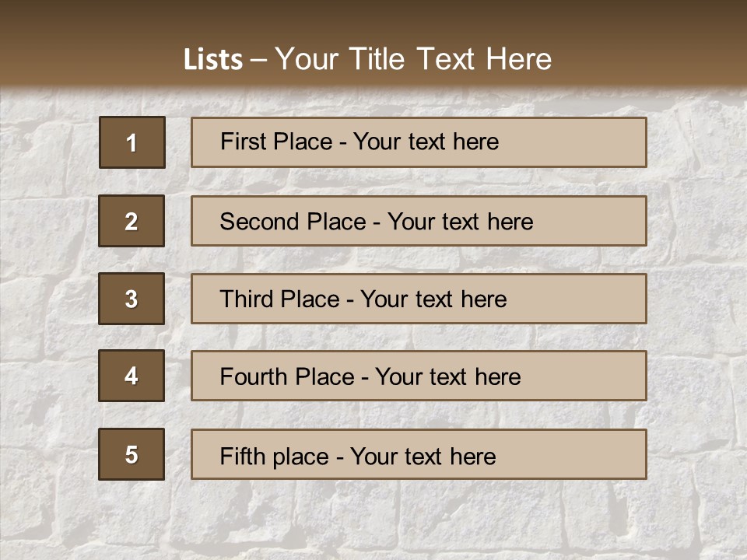Screen dimensions: 747x560
Task: Click the bold word Lists in title
Action: 213,59
